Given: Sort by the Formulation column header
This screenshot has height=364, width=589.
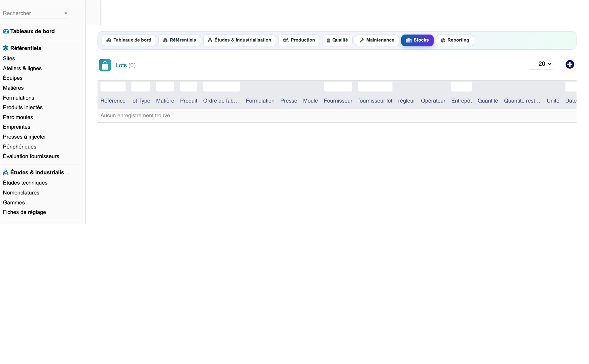Looking at the screenshot, I should coord(260,101).
